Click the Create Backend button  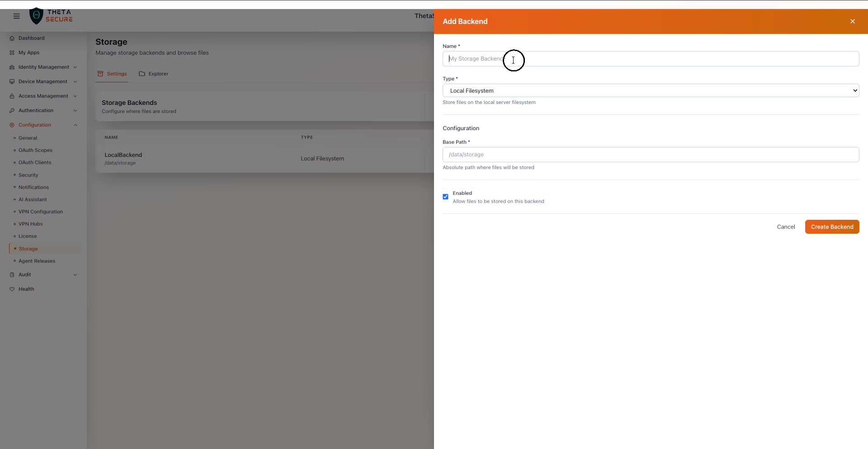point(832,227)
